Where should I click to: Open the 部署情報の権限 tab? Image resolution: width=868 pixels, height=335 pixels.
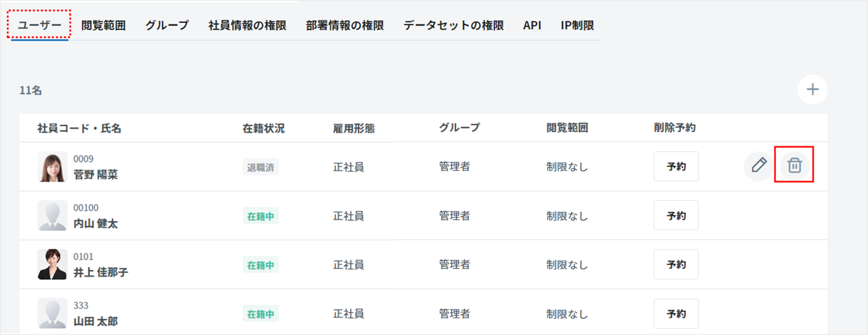[x=345, y=26]
